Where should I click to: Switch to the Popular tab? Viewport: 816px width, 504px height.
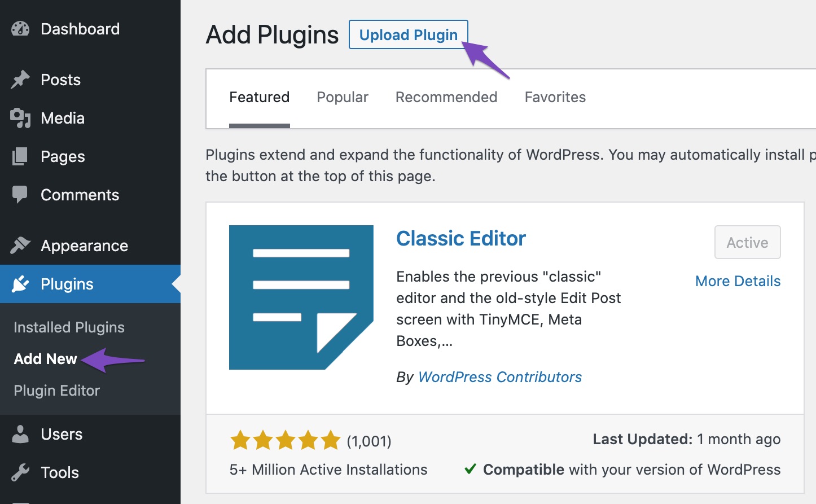click(342, 97)
